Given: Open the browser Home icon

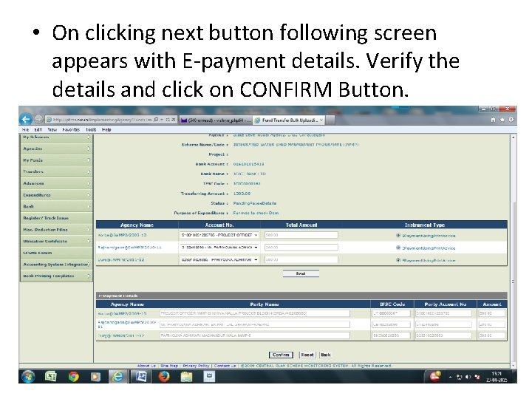Looking at the screenshot, I should coord(493,120).
